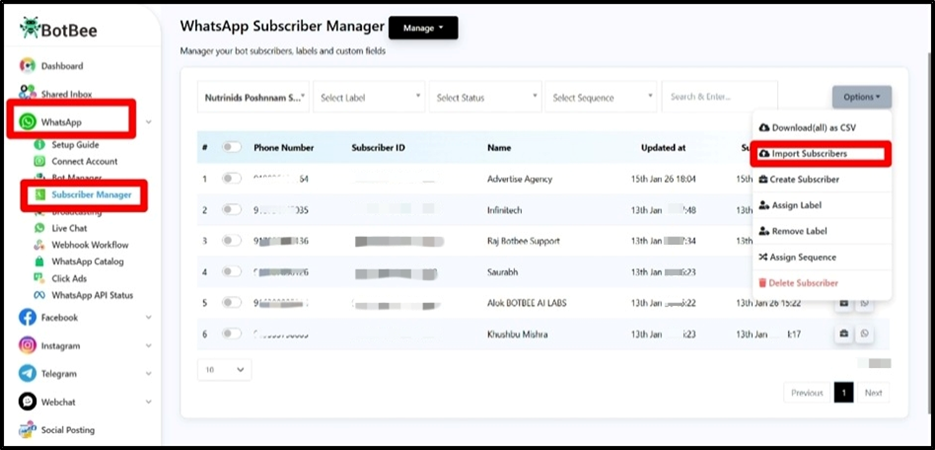
Task: Go to the Next page of subscribers
Action: point(873,393)
